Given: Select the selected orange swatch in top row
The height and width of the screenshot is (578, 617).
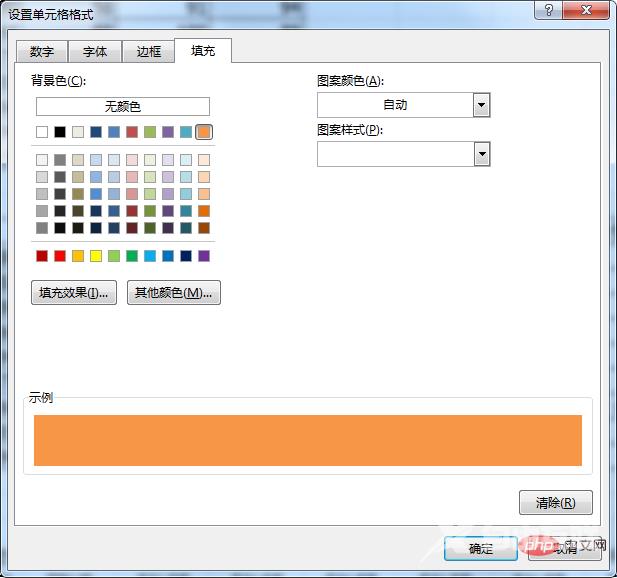Looking at the screenshot, I should tap(204, 132).
